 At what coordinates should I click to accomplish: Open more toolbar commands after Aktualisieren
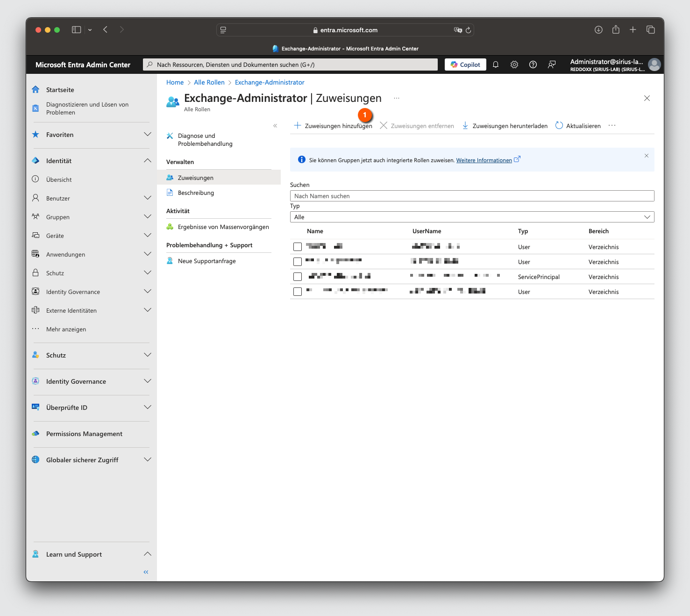tap(612, 126)
